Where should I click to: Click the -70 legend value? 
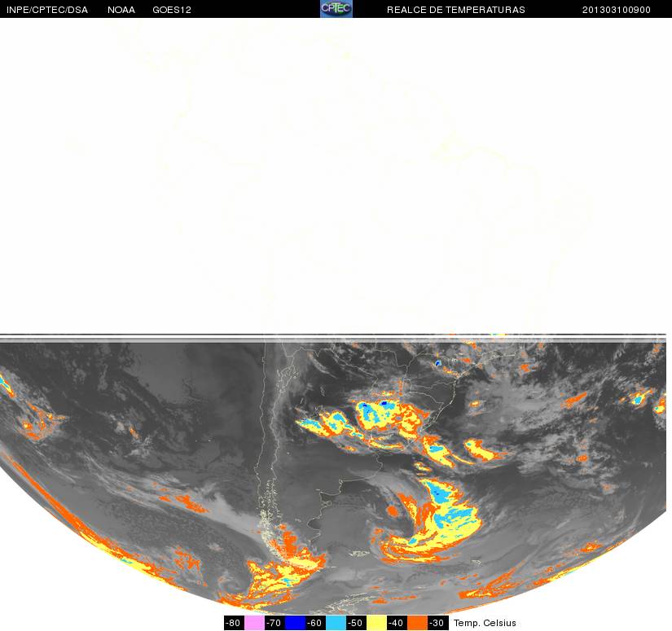(x=275, y=623)
